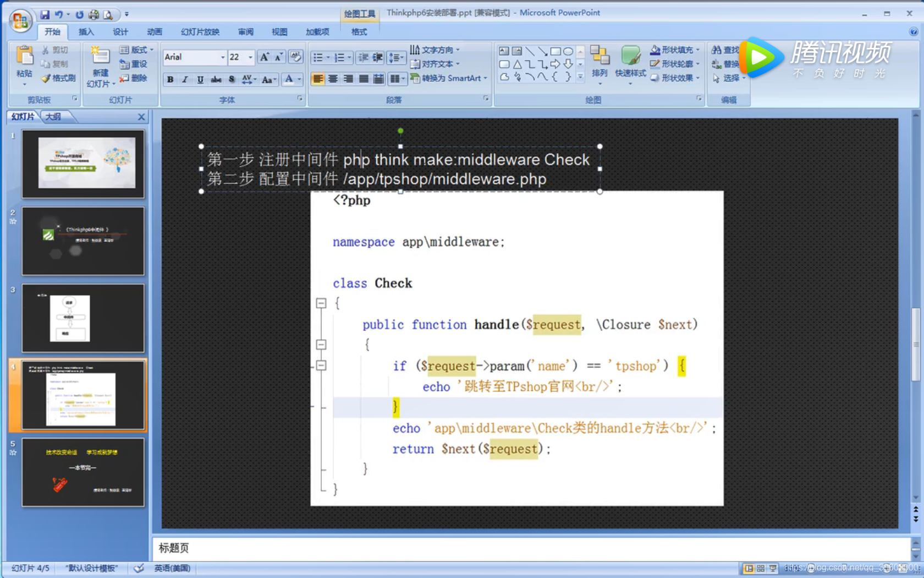924x578 pixels.
Task: Select the straight line shape
Action: tap(530, 51)
